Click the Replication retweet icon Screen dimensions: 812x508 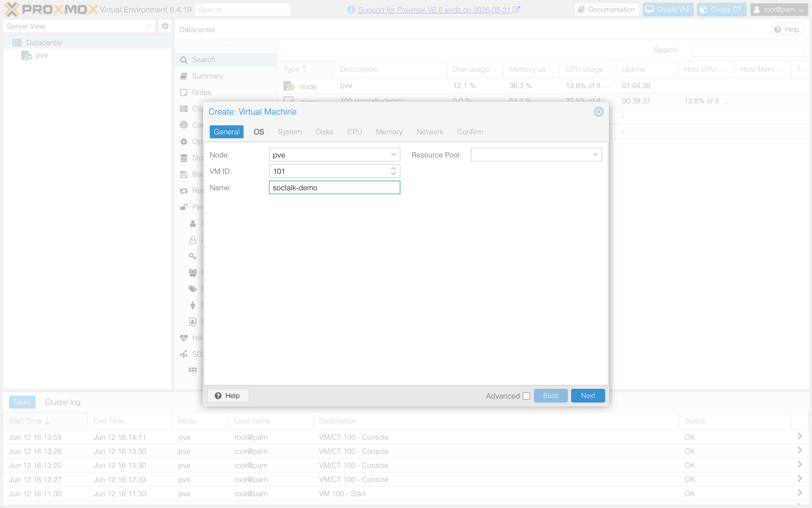point(184,190)
